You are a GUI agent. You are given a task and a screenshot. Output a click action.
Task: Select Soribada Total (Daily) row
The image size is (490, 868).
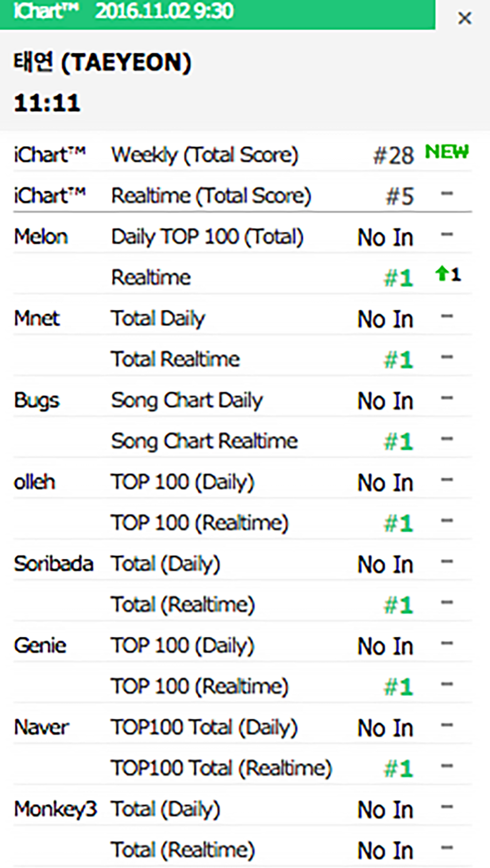pos(165,564)
